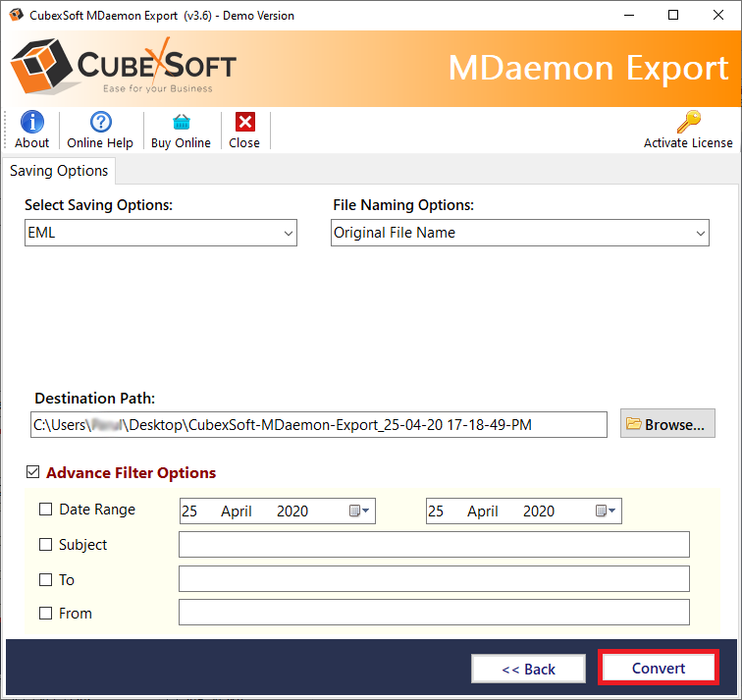This screenshot has height=700, width=742.
Task: Open the About info icon
Action: click(31, 122)
